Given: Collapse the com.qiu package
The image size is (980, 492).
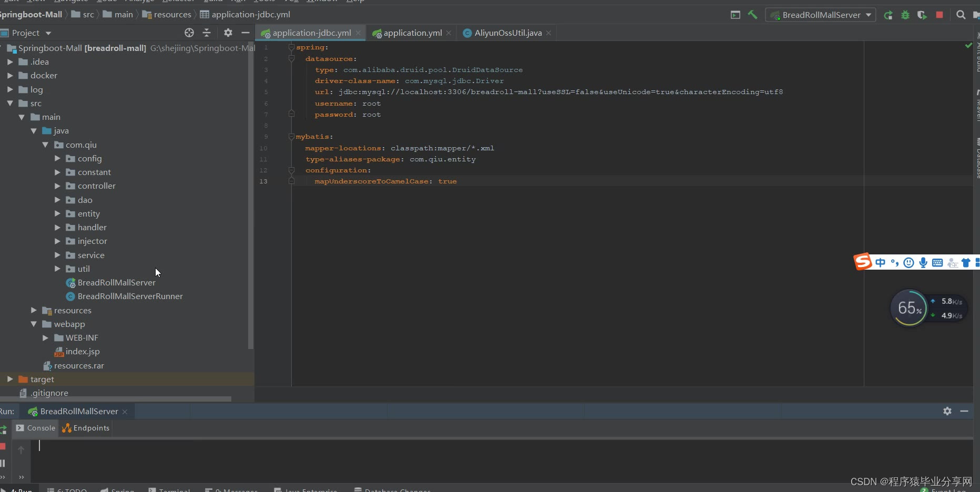Looking at the screenshot, I should tap(45, 145).
